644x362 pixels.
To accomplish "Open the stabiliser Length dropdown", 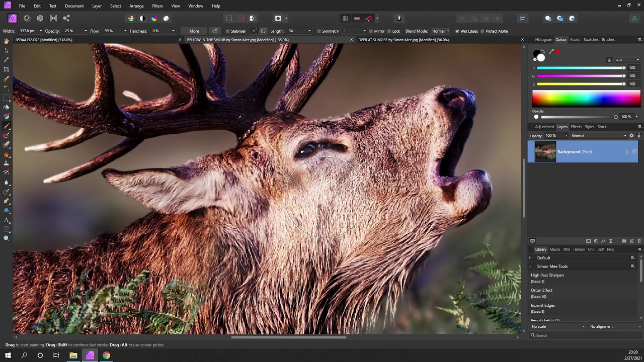I will pyautogui.click(x=309, y=31).
